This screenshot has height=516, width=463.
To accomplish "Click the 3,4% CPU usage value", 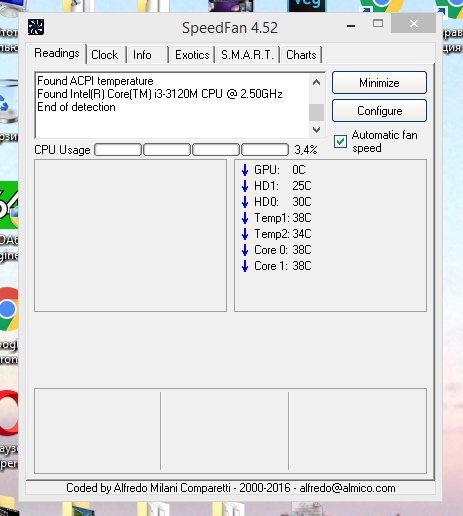I will coord(306,150).
